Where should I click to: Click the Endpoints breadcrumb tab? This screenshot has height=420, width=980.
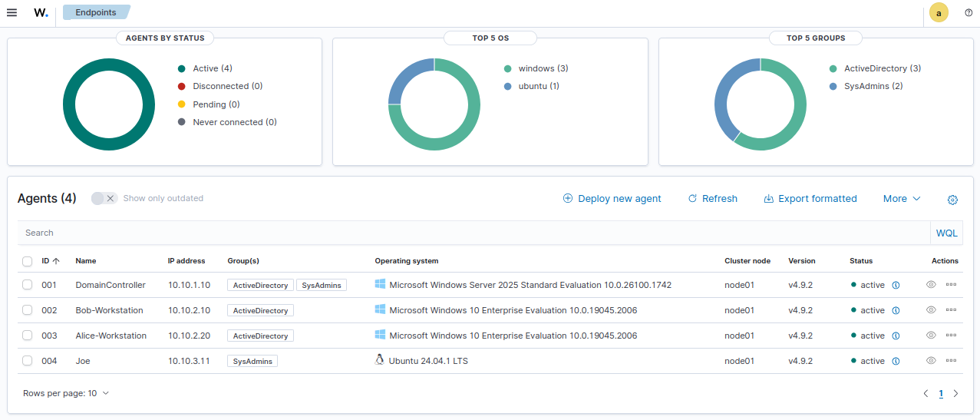(x=95, y=12)
